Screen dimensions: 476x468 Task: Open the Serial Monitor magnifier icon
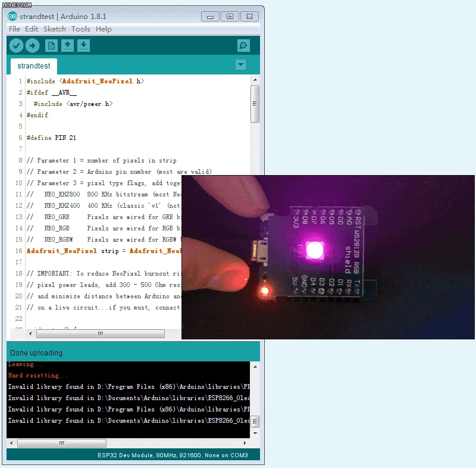(243, 46)
